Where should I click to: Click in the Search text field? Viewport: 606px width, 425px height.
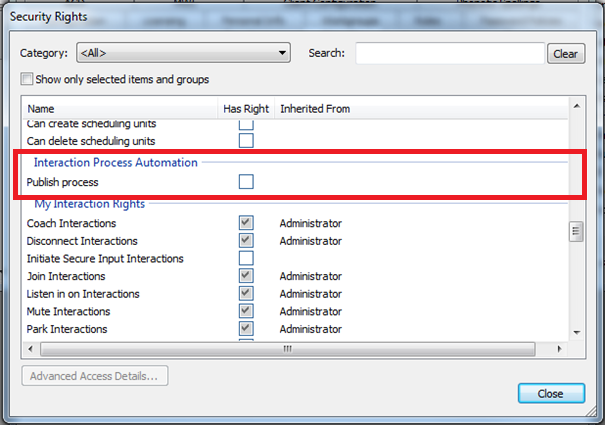coord(449,53)
